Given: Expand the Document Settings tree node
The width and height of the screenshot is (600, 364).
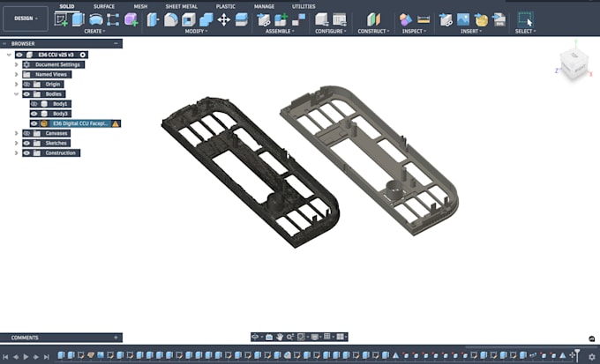Looking at the screenshot, I should [x=17, y=64].
